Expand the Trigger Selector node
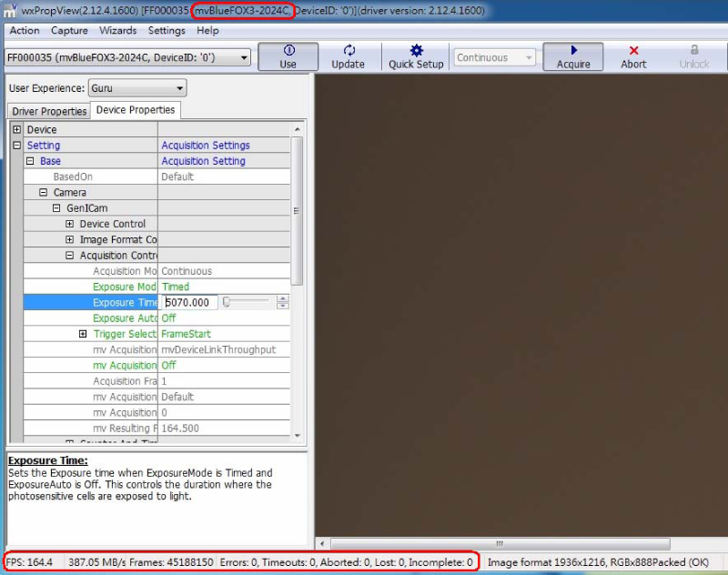This screenshot has width=728, height=575. [84, 334]
